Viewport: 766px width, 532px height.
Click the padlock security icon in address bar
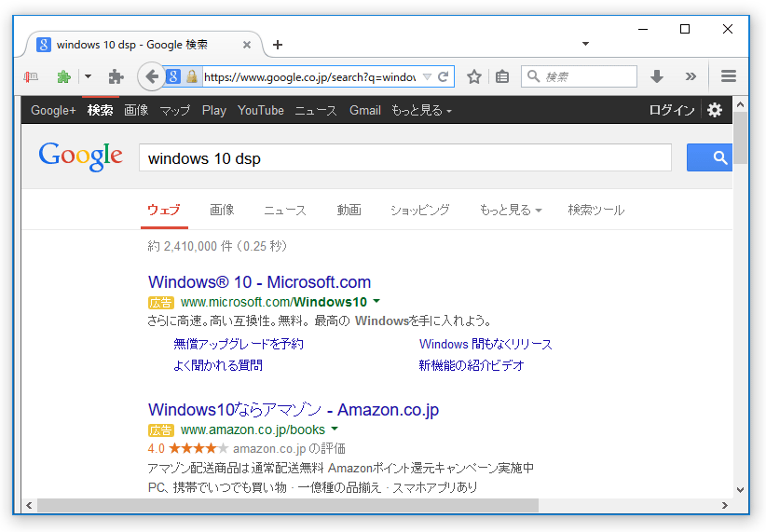(x=192, y=76)
